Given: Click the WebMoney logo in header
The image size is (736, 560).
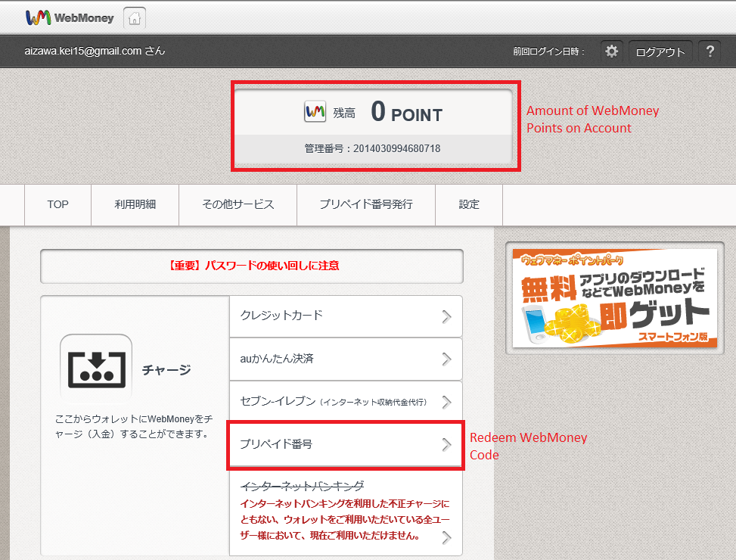Looking at the screenshot, I should point(70,18).
